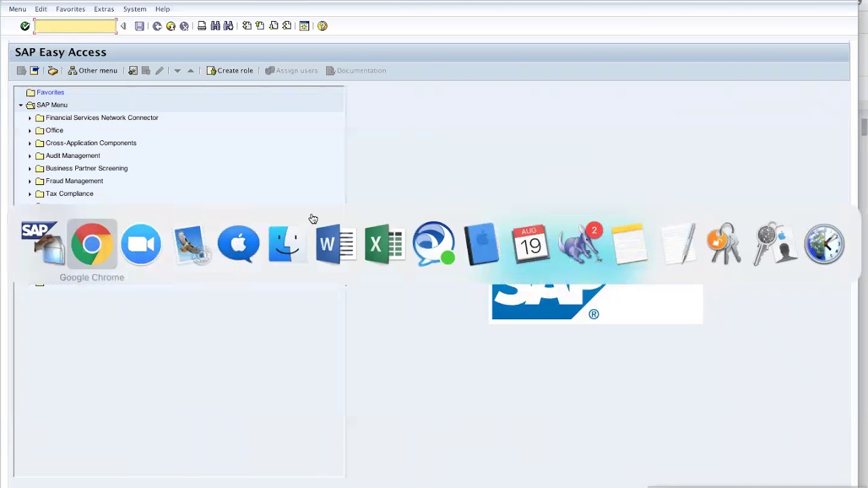The image size is (868, 488).
Task: Click the green Enter checkmark icon
Action: 25,26
